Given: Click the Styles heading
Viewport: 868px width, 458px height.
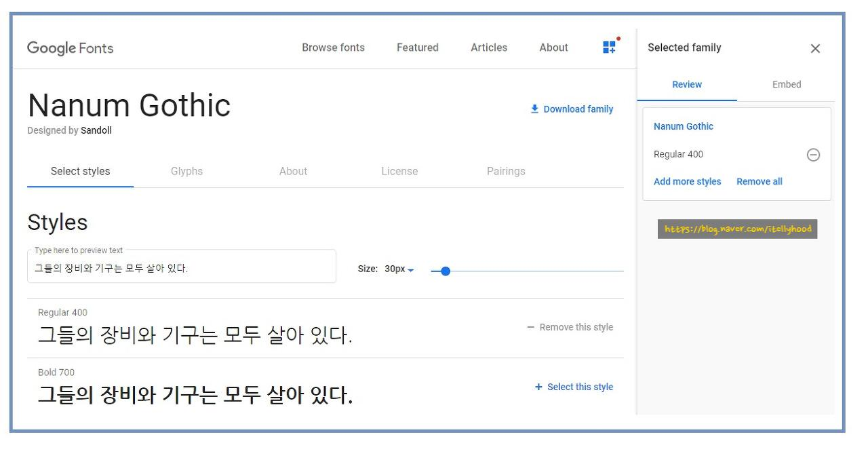Looking at the screenshot, I should tap(58, 223).
